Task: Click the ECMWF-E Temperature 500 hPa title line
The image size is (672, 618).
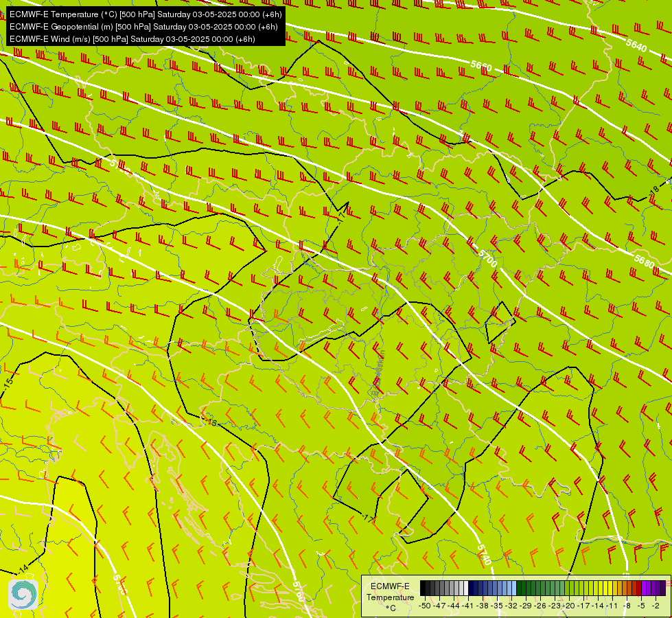Action: tap(146, 14)
